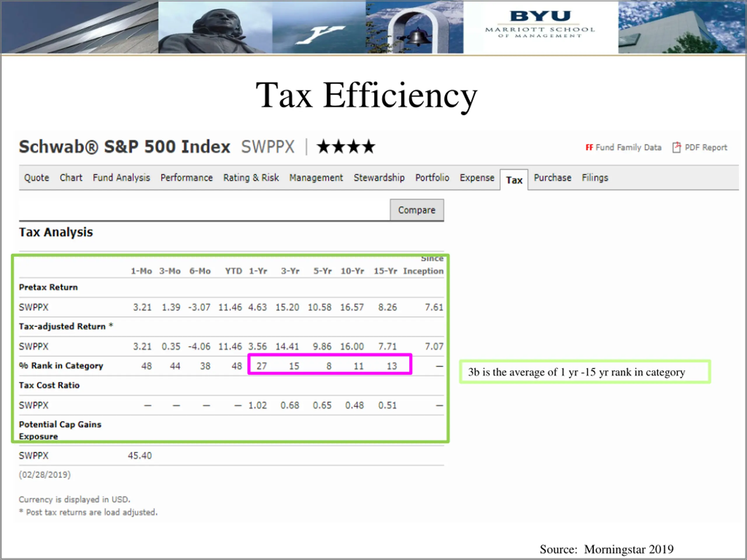
Task: Click the Since Inception column header
Action: (x=423, y=266)
